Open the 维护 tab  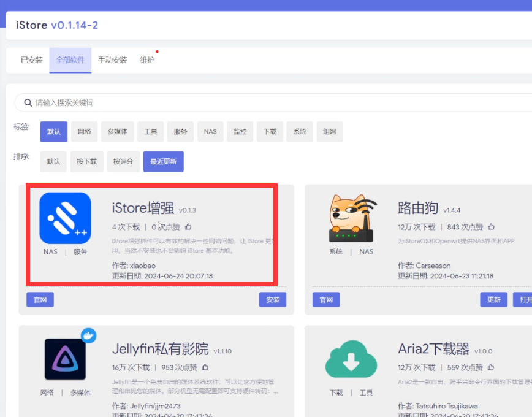147,60
